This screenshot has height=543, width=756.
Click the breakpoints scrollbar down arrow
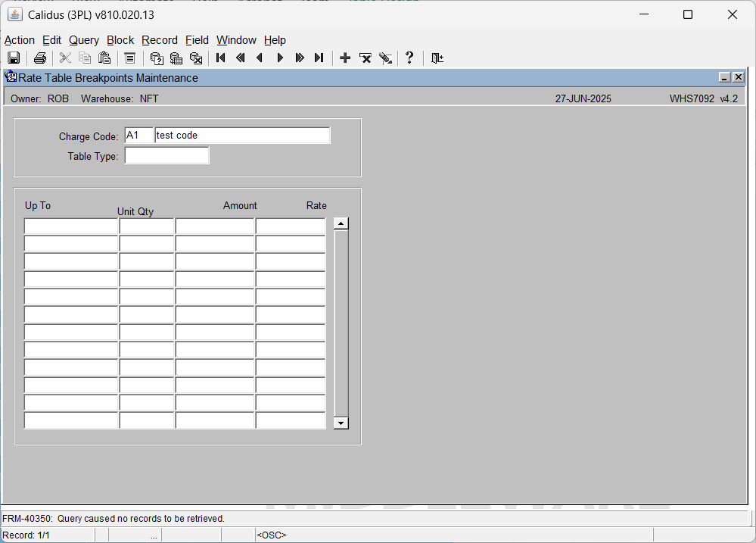[x=341, y=423]
